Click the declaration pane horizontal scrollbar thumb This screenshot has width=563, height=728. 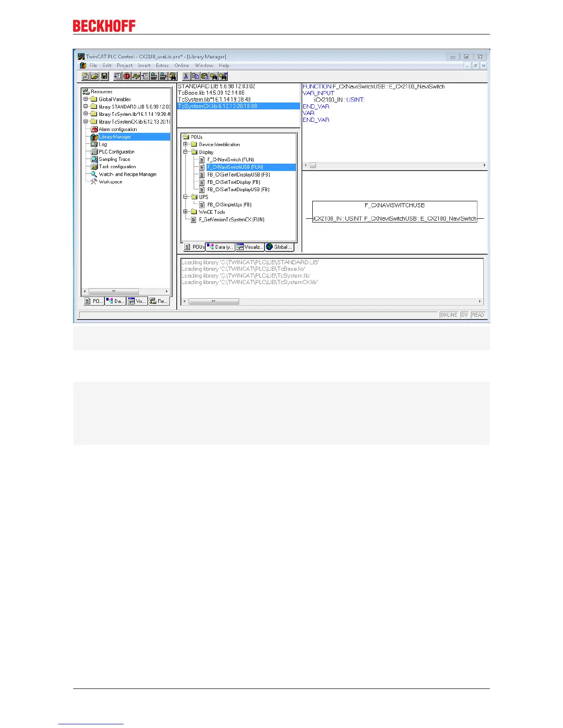coord(313,165)
